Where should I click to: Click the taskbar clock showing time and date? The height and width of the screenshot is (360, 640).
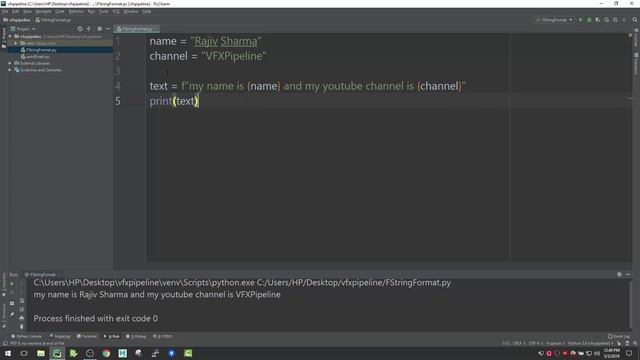(611, 353)
